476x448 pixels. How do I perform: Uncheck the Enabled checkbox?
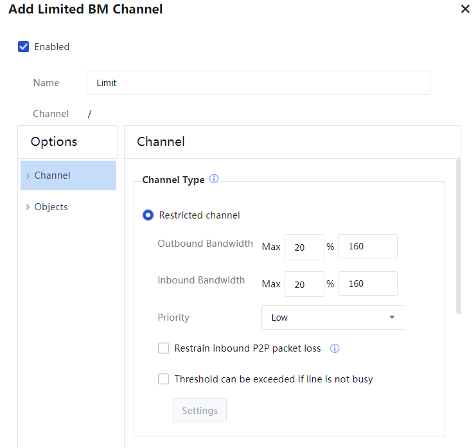click(x=24, y=46)
